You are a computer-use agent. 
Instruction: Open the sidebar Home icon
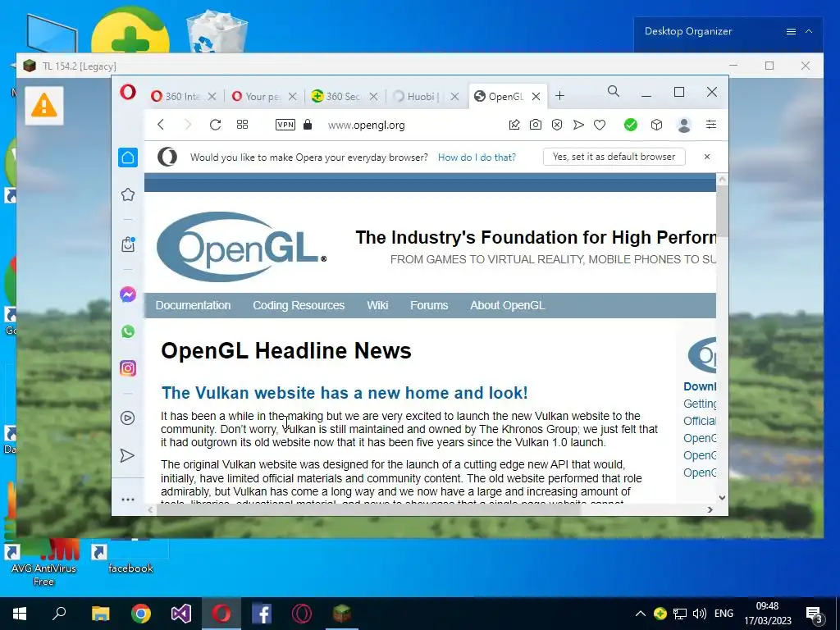coord(128,157)
